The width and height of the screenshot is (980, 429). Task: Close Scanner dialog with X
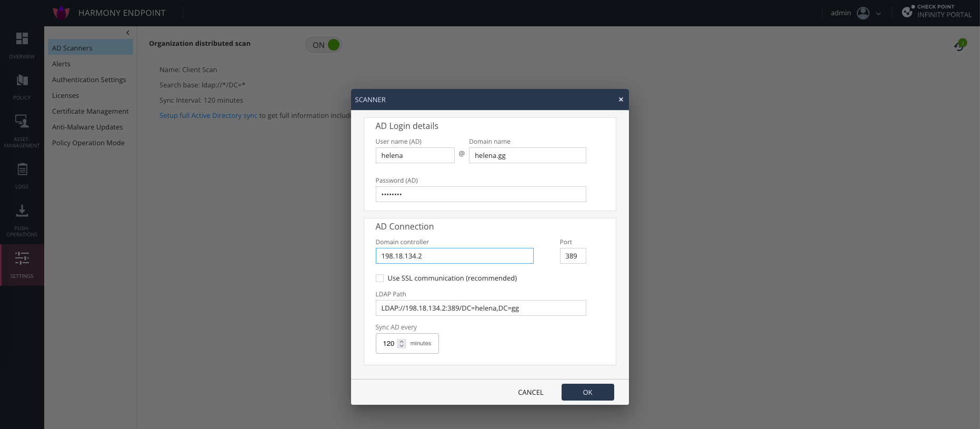pyautogui.click(x=621, y=99)
